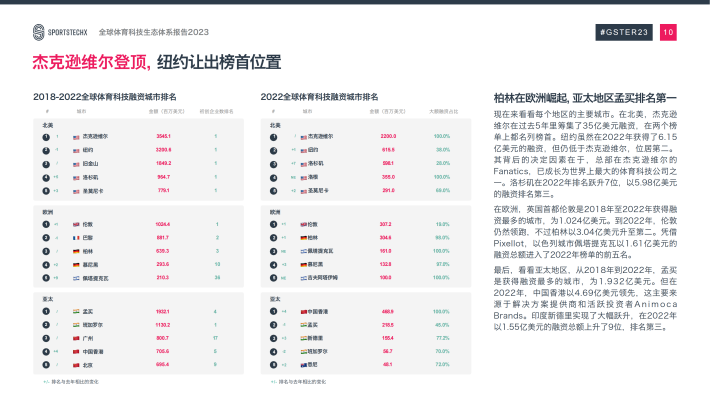The image size is (710, 399).
Task: Click the 大额融资占比 column header
Action: tap(443, 111)
